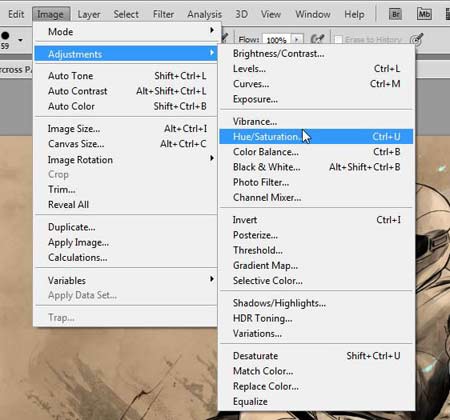450x420 pixels.
Task: Choose Desaturate adjustment
Action: click(316, 356)
